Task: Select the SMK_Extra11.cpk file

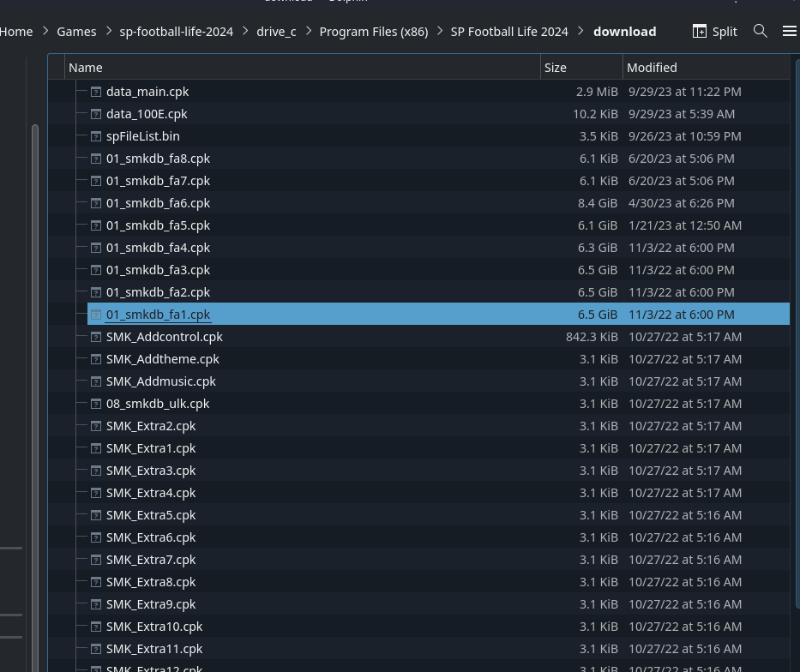Action: (x=154, y=649)
